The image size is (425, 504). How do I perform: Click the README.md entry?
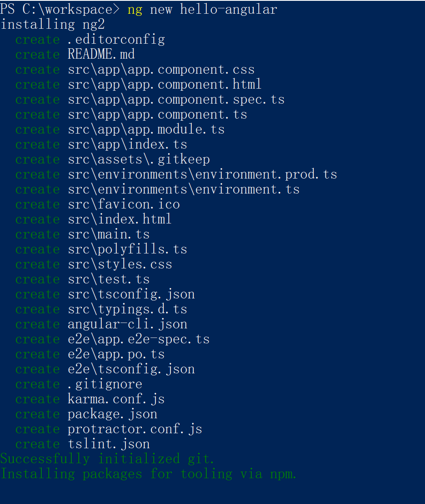[101, 55]
